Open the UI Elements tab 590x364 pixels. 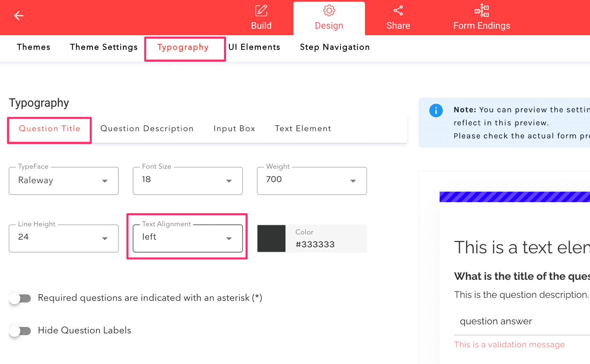(254, 47)
